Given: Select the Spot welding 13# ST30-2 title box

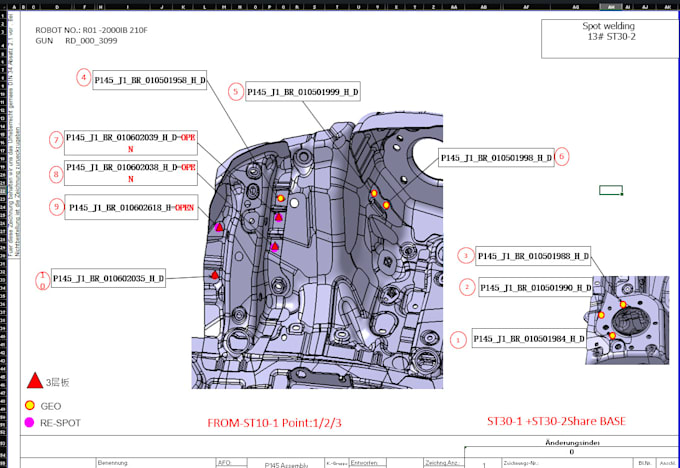Looking at the screenshot, I should pos(610,39).
